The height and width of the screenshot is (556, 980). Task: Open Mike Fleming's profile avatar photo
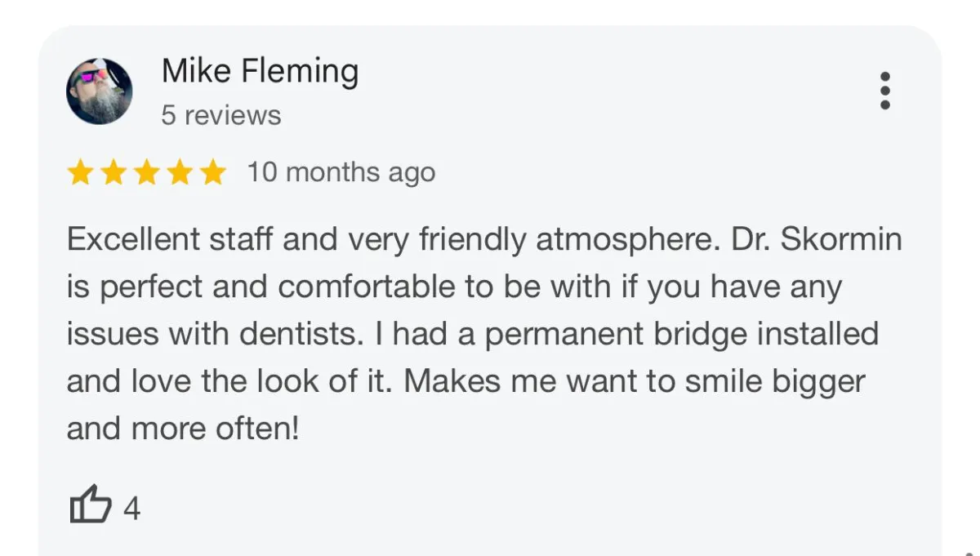(99, 91)
